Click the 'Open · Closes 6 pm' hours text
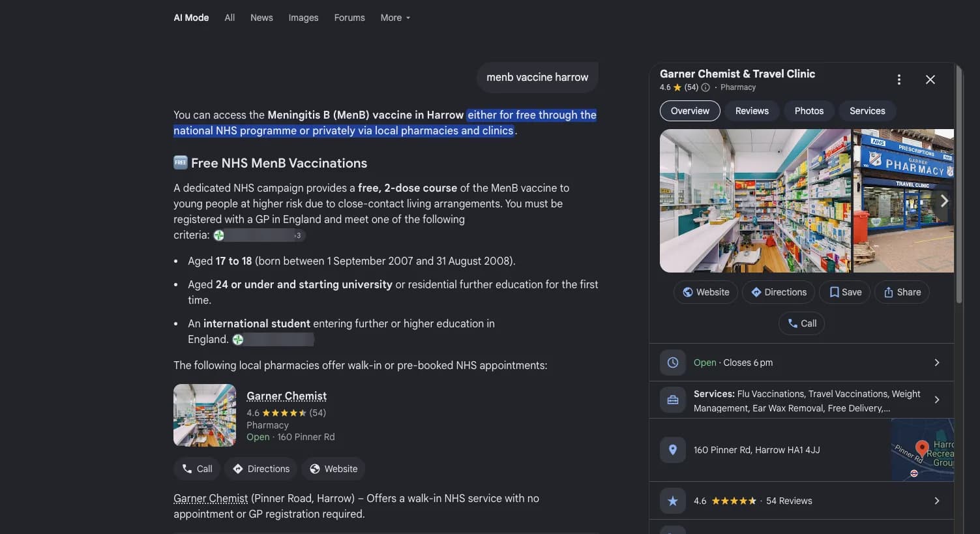Screen dimensions: 980x534 [733, 363]
